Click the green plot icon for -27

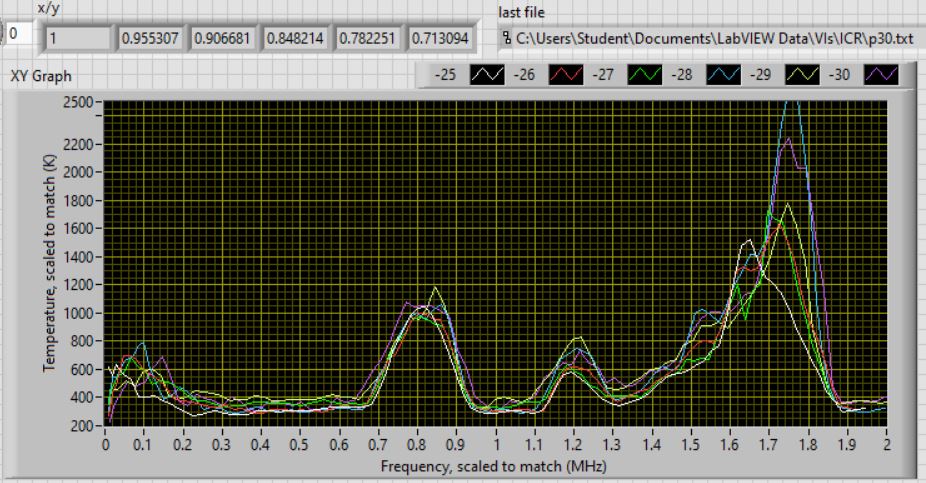coord(643,75)
